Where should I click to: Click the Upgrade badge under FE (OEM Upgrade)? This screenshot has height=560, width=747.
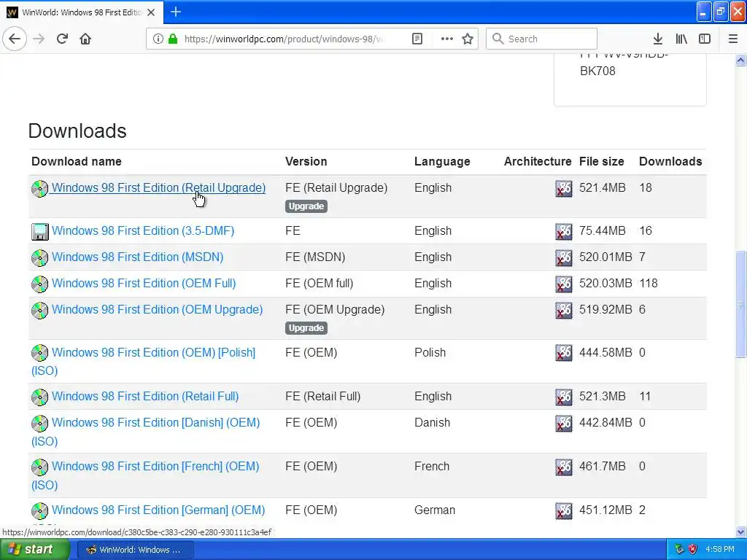(306, 328)
